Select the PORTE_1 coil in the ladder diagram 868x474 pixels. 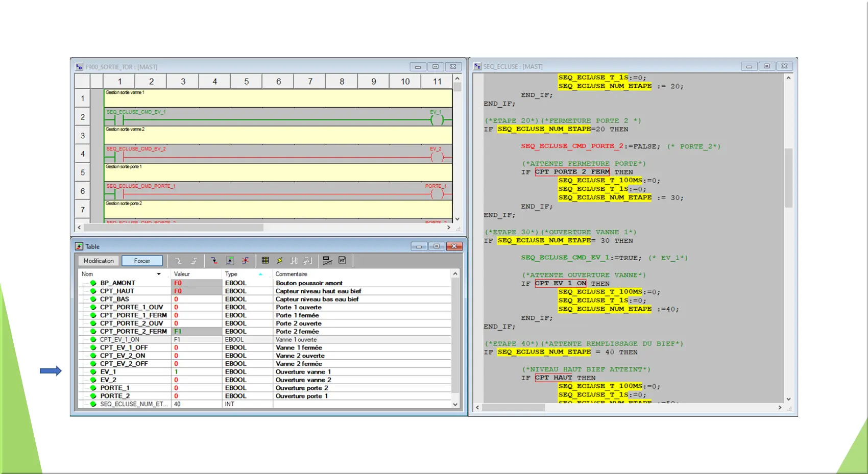pos(437,194)
